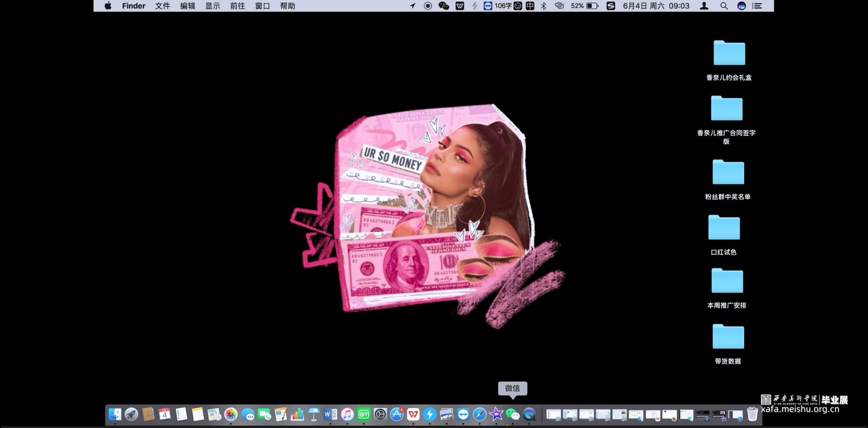The image size is (868, 428).
Task: Open App Store from the Dock
Action: pos(397,414)
